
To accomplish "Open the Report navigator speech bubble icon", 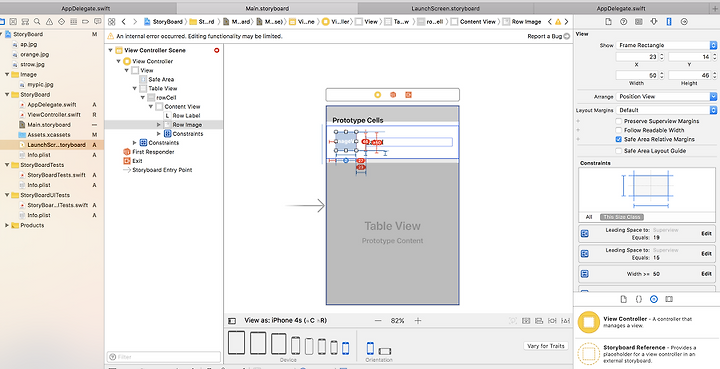I will pyautogui.click(x=98, y=22).
